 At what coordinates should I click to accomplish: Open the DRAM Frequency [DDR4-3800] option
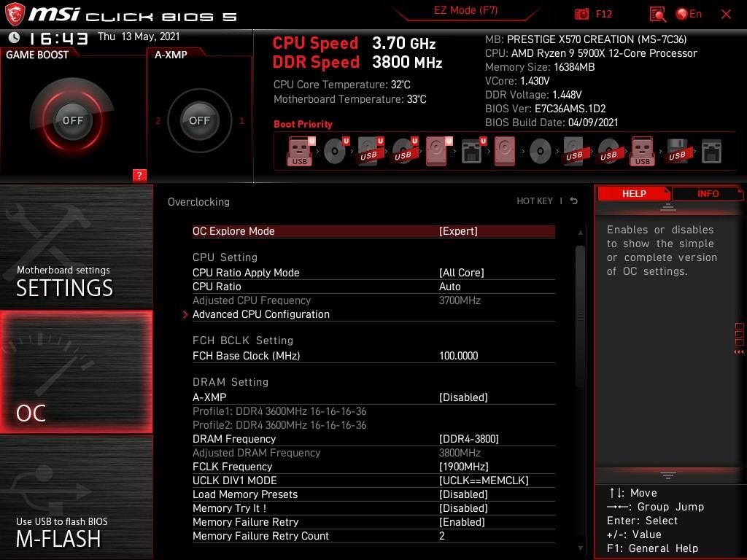(373, 438)
